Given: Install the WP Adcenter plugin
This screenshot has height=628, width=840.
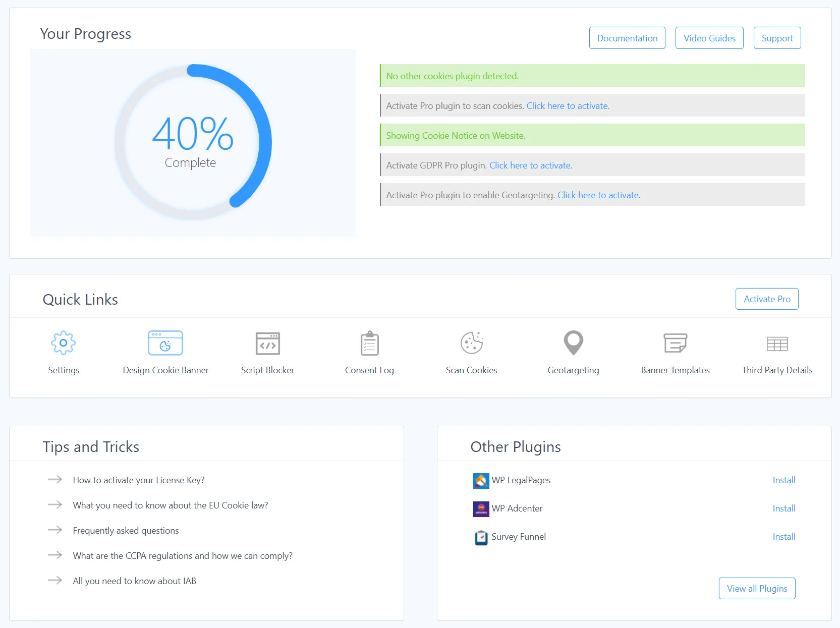Looking at the screenshot, I should point(784,508).
